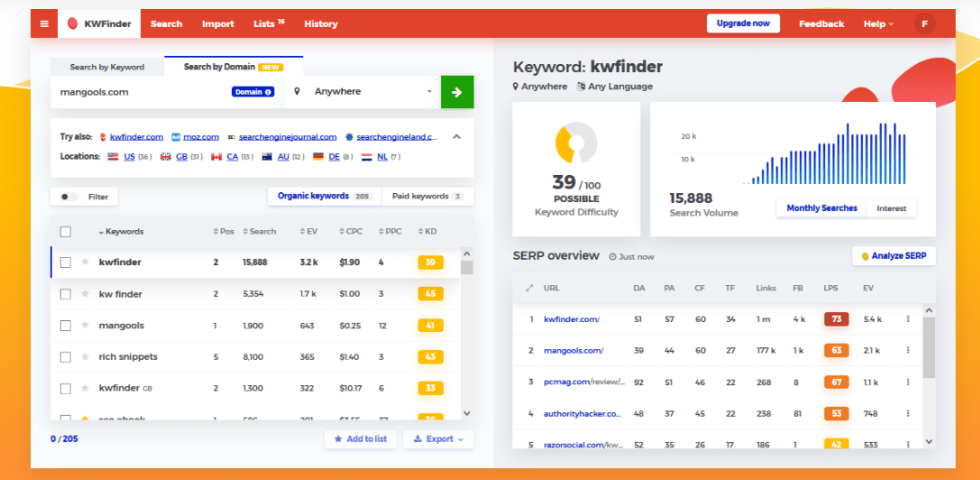This screenshot has height=480, width=980.
Task: Collapse the Try also suggestions panel
Action: (x=456, y=136)
